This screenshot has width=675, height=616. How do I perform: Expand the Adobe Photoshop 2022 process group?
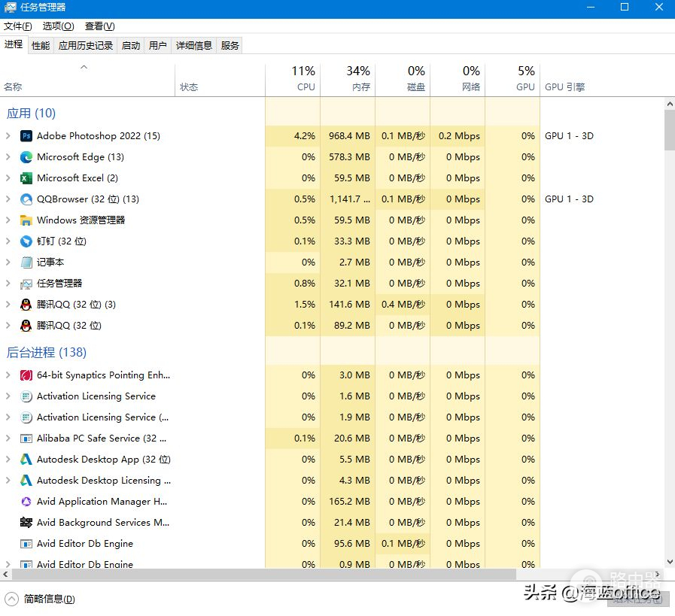point(8,136)
